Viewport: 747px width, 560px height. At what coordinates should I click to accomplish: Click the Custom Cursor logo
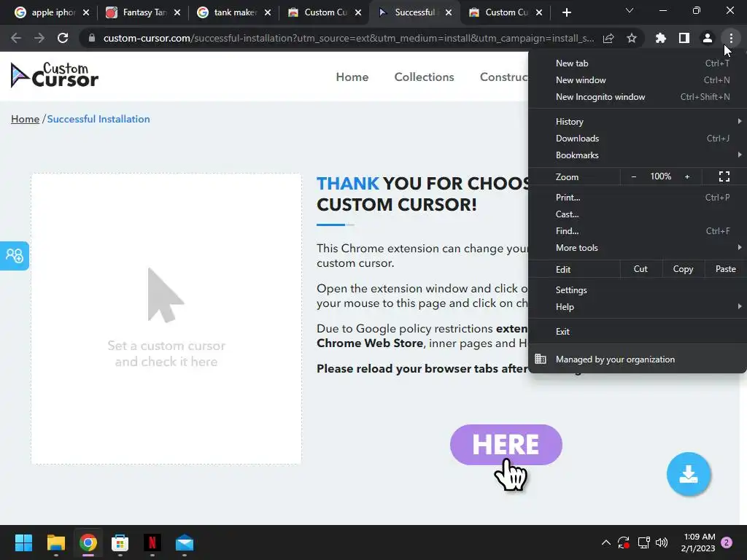[54, 75]
